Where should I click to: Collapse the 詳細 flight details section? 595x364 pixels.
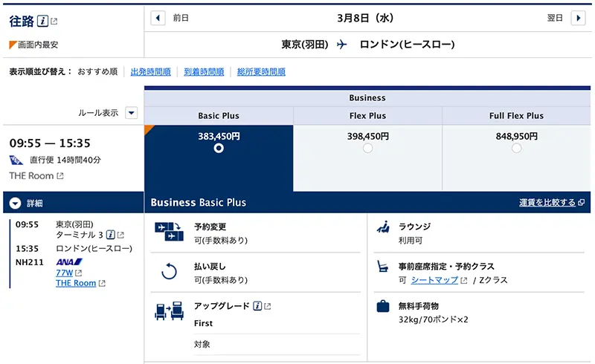(x=16, y=203)
